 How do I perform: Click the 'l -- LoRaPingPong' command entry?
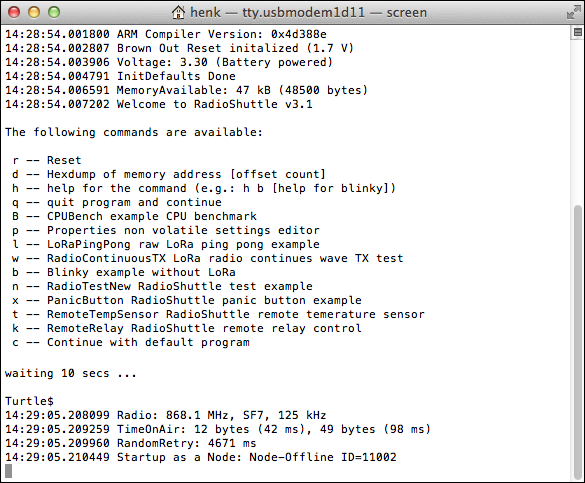[166, 244]
